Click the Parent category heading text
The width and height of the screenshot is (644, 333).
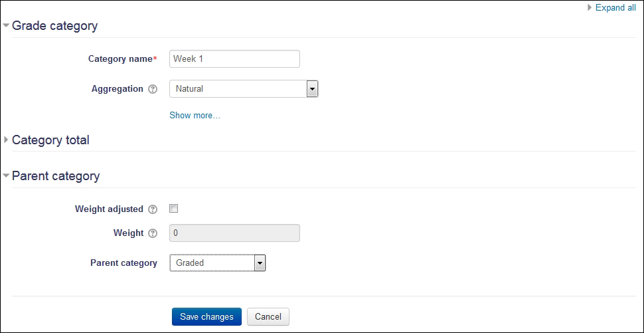coord(56,176)
